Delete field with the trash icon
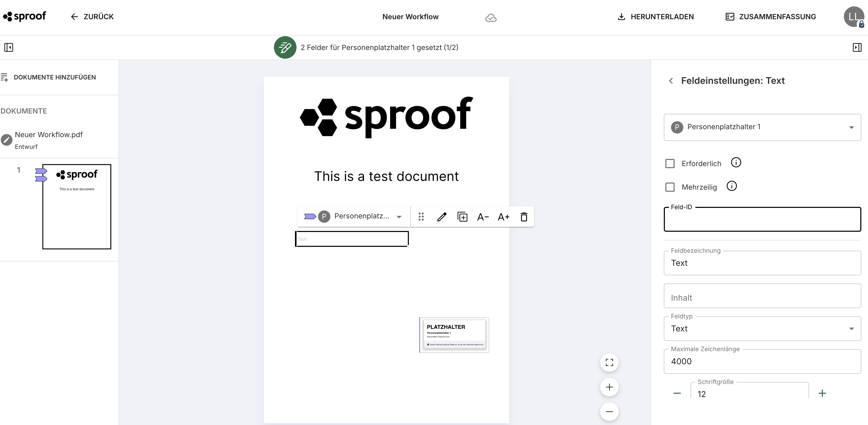 (524, 217)
